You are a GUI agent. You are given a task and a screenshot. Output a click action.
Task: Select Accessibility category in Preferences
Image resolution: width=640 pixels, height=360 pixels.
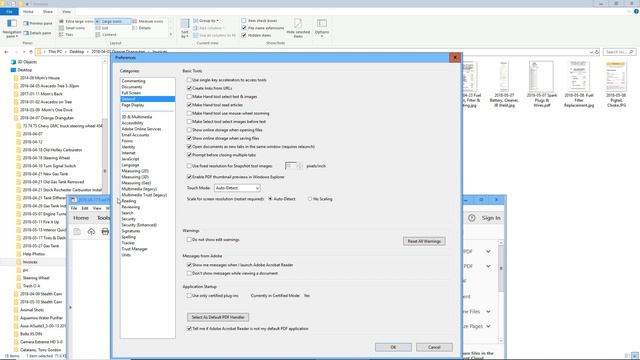132,123
